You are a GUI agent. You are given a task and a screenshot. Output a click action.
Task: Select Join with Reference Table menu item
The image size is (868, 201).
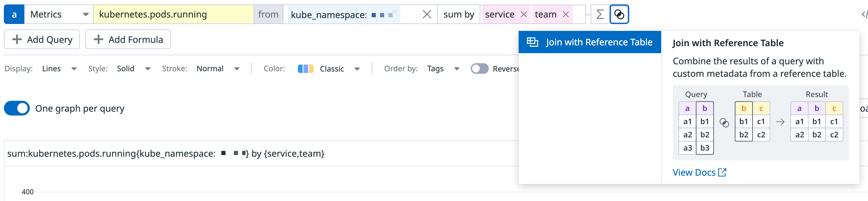590,42
